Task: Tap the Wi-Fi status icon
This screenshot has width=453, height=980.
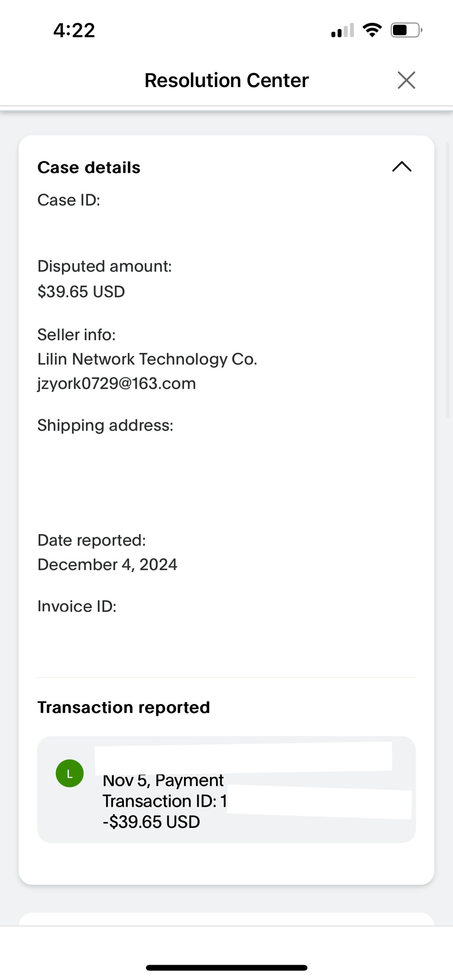Action: tap(372, 30)
